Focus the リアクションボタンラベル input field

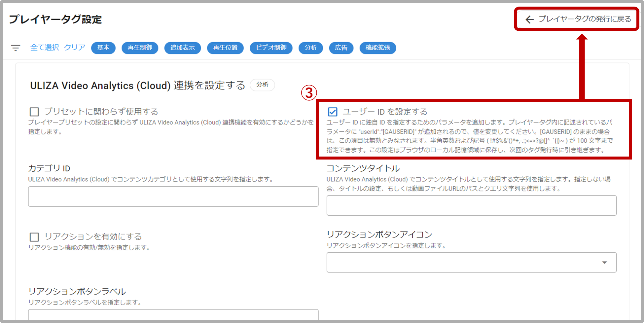[173, 314]
